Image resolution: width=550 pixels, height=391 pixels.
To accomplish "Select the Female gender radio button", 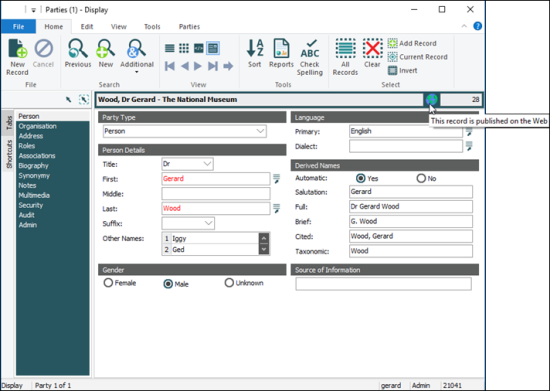I will point(108,283).
